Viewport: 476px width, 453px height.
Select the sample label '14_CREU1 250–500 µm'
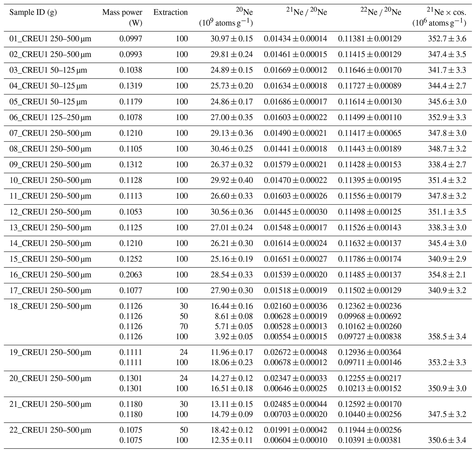point(50,243)
